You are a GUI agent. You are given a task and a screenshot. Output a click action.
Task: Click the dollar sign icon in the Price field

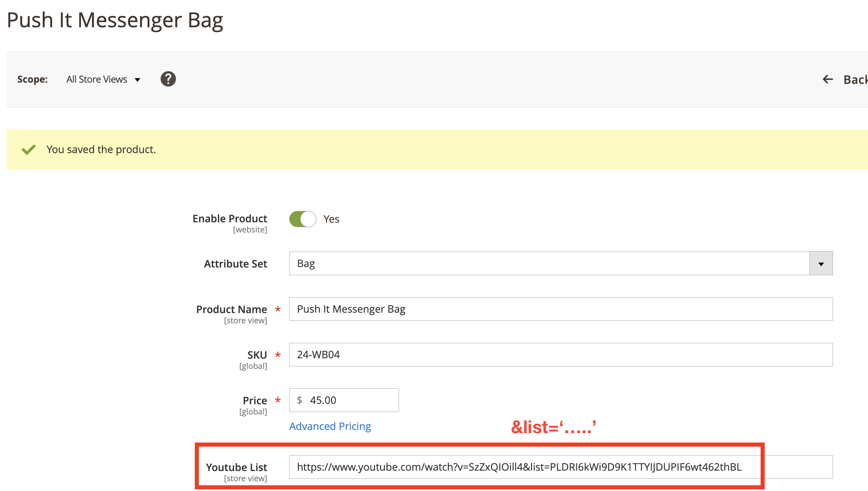pyautogui.click(x=300, y=400)
